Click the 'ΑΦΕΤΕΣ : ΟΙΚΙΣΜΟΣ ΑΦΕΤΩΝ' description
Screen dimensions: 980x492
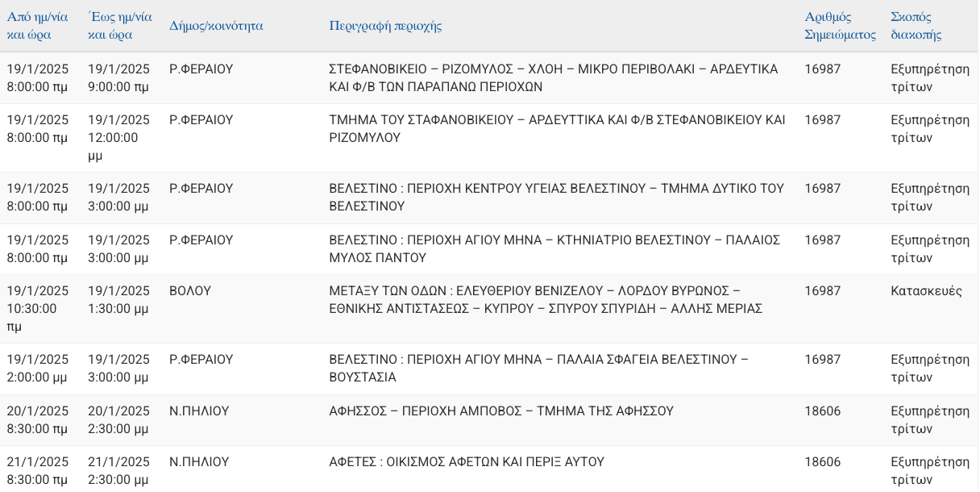click(467, 462)
